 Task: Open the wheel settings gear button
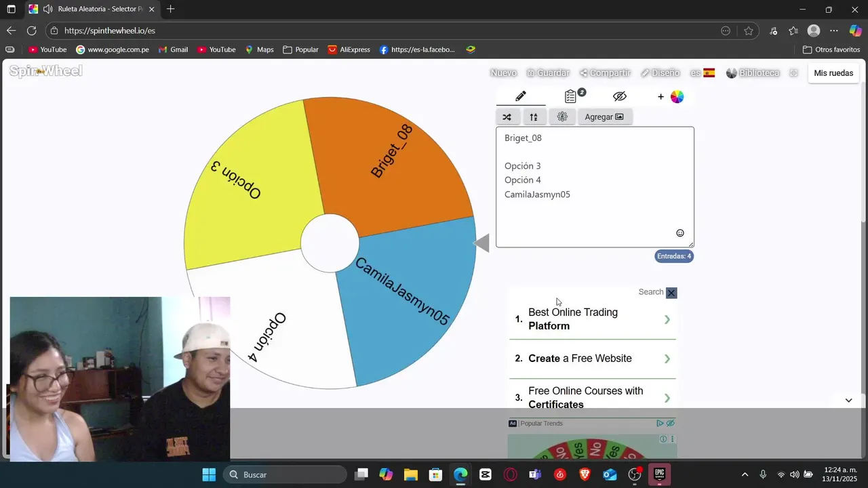(562, 117)
